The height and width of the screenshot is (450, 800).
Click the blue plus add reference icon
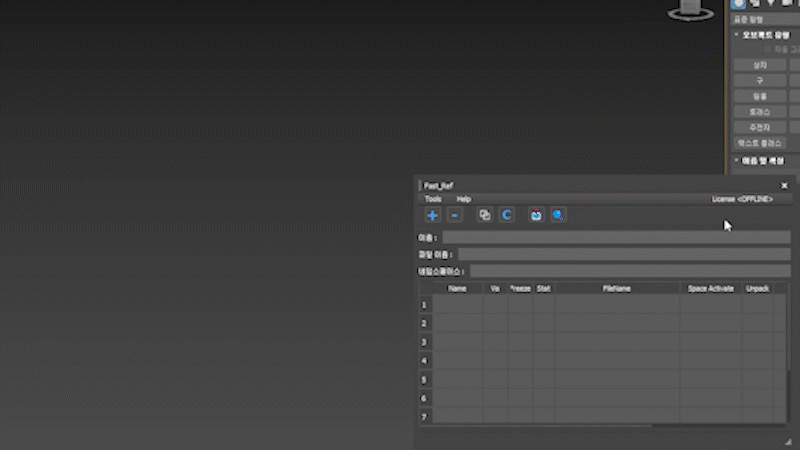[432, 215]
